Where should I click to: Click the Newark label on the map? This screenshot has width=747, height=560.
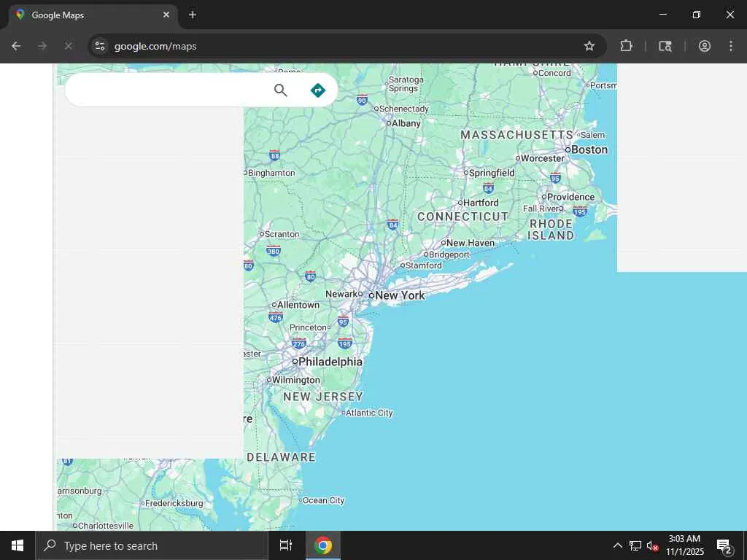tap(341, 294)
